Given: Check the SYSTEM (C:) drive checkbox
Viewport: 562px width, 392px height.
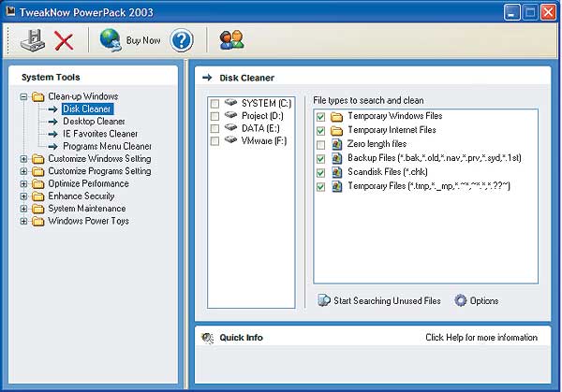Looking at the screenshot, I should click(x=214, y=104).
